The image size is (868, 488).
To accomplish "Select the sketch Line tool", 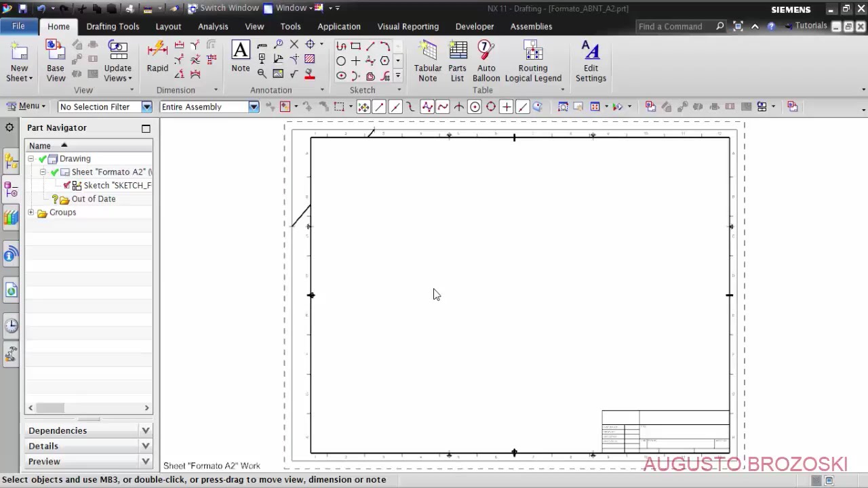I will (370, 46).
